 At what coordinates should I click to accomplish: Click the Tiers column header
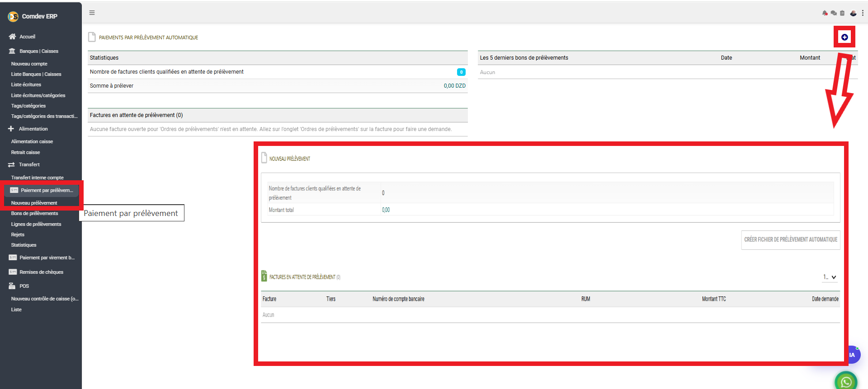[x=331, y=299]
